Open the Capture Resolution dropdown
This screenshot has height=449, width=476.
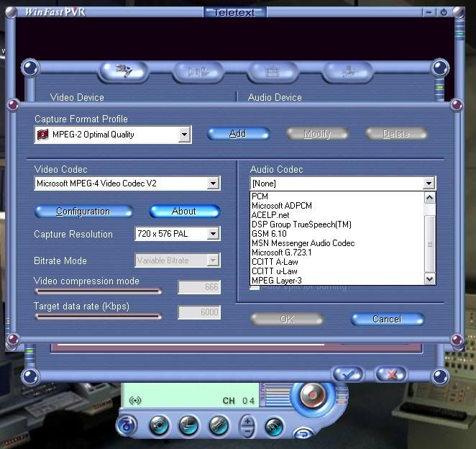coord(214,234)
